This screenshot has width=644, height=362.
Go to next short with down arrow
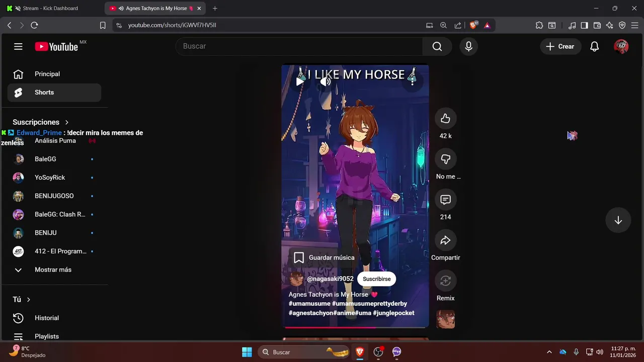coord(618,220)
